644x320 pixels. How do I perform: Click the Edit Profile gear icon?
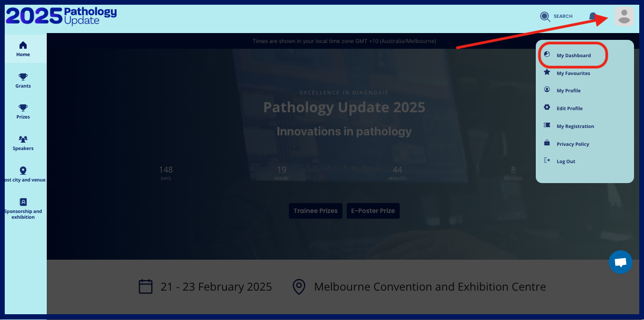pyautogui.click(x=547, y=108)
